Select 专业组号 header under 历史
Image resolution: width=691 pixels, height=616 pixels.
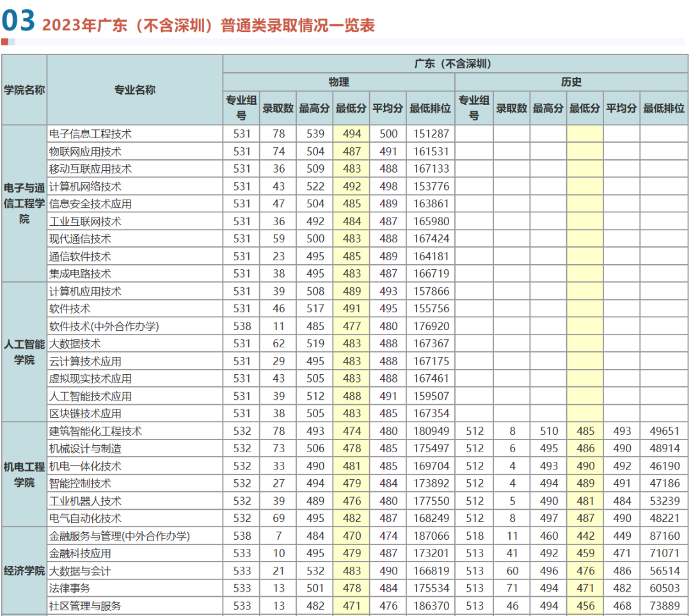click(x=473, y=108)
